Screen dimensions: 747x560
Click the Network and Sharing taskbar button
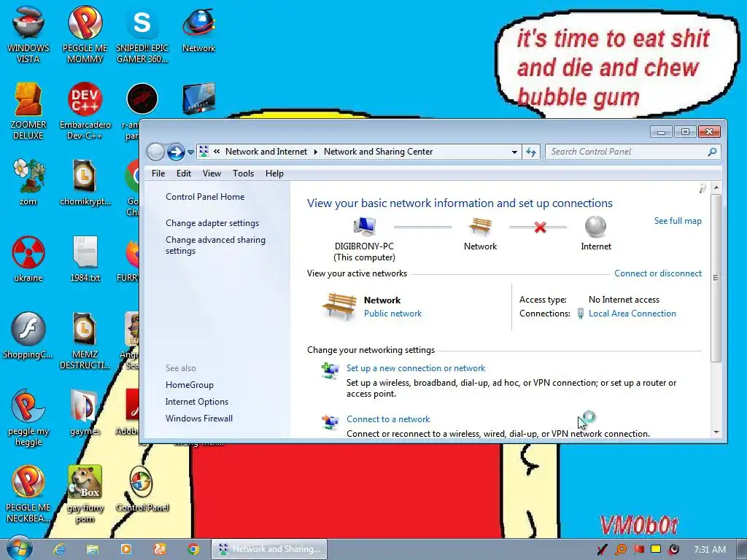(x=269, y=549)
